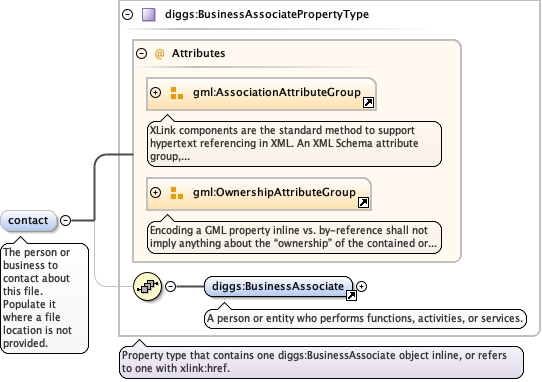Follow the gml:AssociationAttributeGroup reference arrow
Screen dimensions: 542x382
click(368, 102)
